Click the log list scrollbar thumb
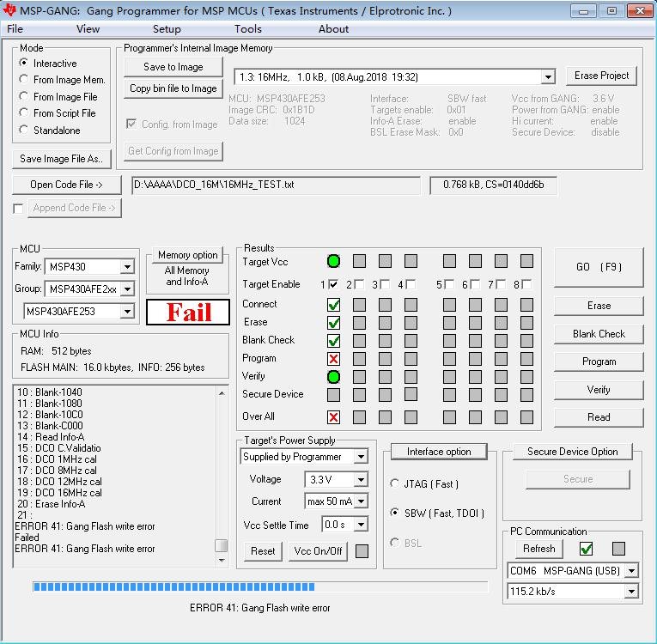Viewport: 657px width, 644px height. 221,545
